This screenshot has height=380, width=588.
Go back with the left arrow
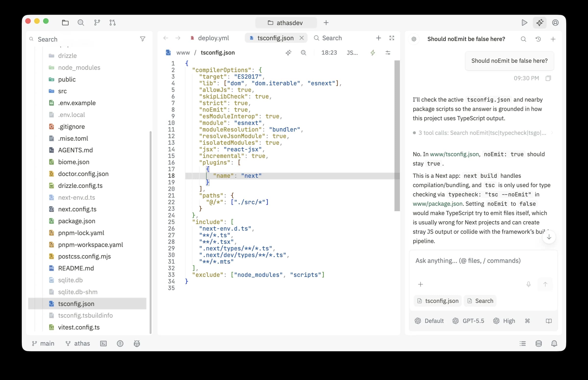click(166, 38)
